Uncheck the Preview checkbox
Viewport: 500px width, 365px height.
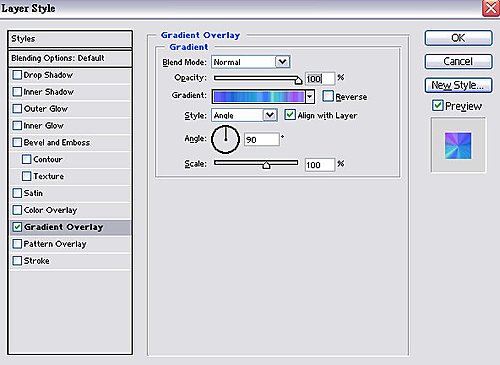coord(437,106)
